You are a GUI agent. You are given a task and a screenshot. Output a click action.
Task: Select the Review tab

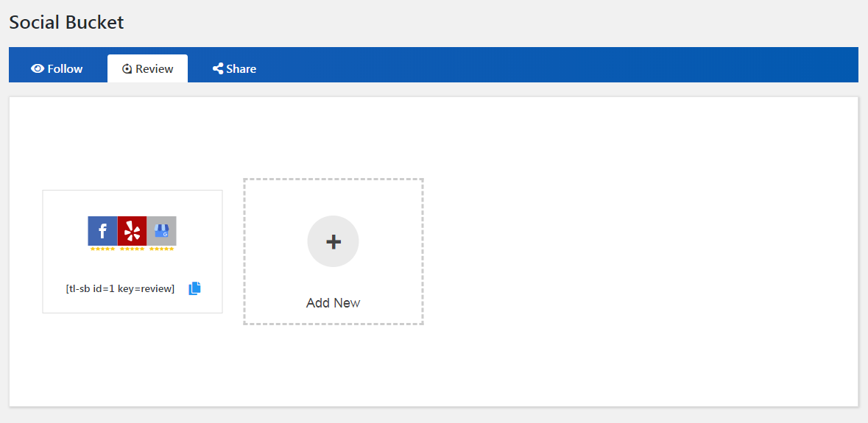tap(147, 68)
